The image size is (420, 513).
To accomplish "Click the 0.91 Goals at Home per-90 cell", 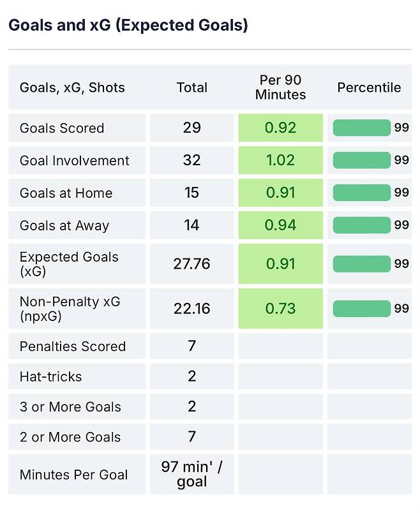I will tap(280, 193).
